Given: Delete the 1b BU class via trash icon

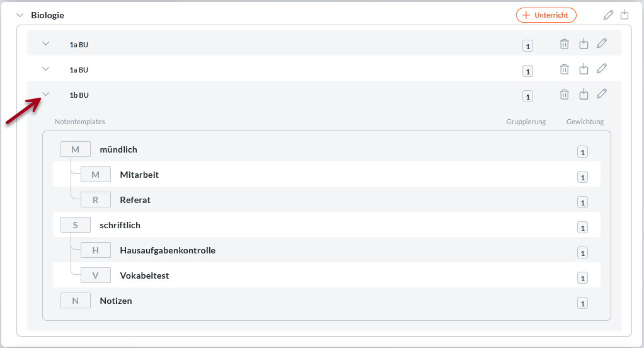Looking at the screenshot, I should (x=565, y=94).
